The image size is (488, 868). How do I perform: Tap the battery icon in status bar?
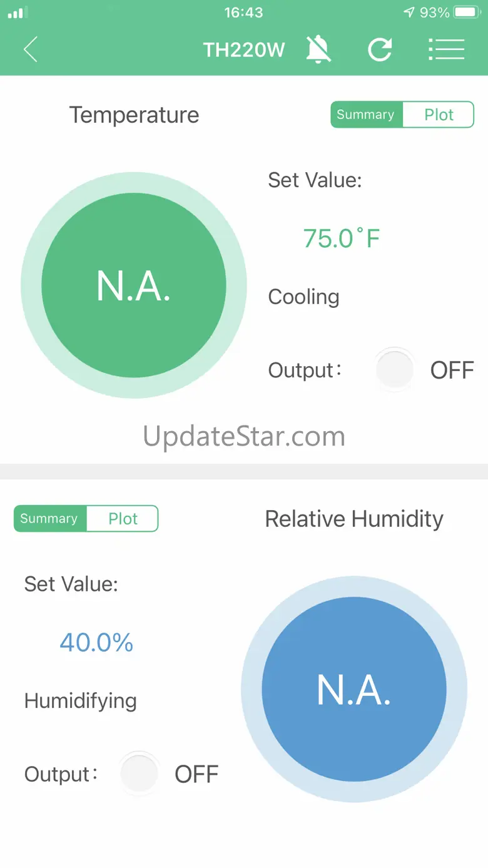(467, 13)
